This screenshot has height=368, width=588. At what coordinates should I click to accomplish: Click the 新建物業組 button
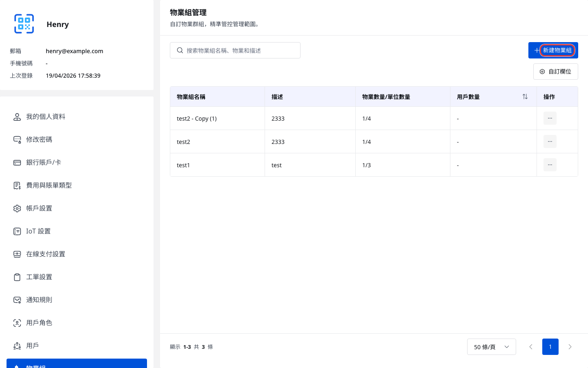tap(553, 50)
